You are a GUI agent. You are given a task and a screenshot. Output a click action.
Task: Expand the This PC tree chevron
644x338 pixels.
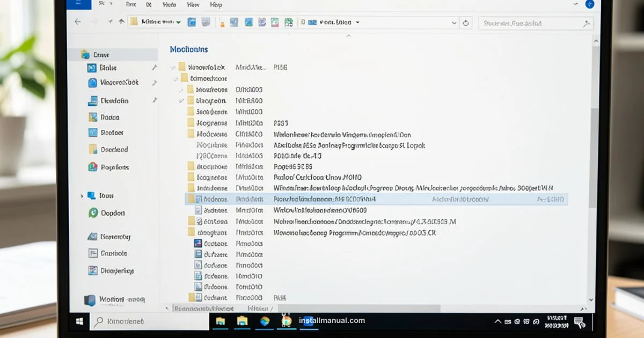click(x=81, y=196)
